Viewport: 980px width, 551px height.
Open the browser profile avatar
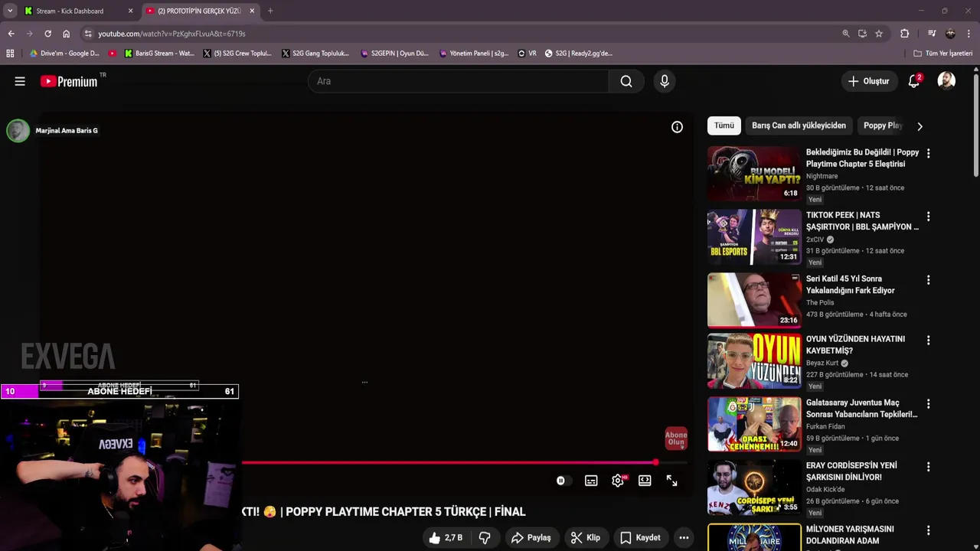point(950,34)
